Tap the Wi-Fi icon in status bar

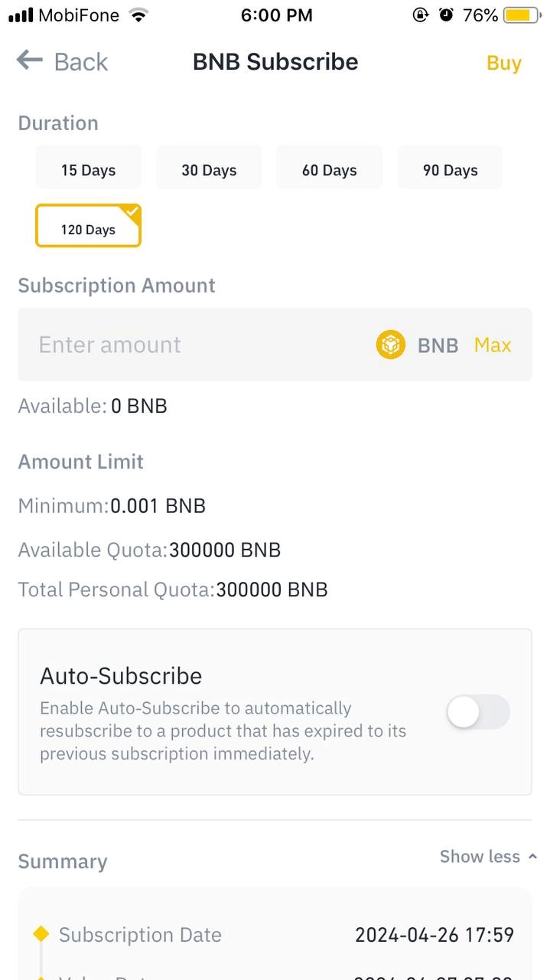point(138,15)
